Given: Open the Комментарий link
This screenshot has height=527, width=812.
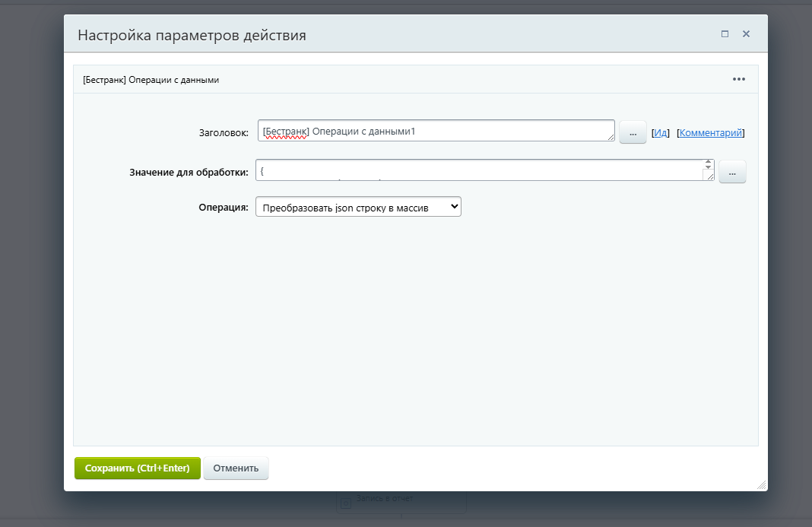Looking at the screenshot, I should click(x=710, y=132).
